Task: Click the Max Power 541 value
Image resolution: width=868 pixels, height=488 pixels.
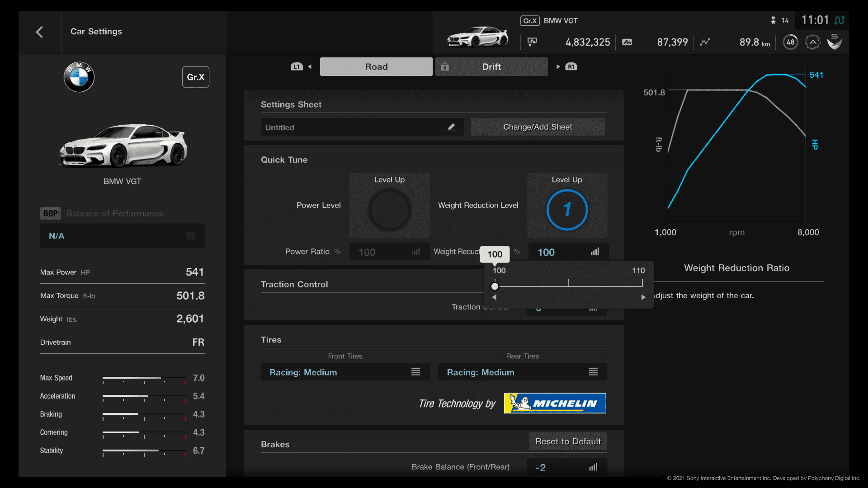Action: point(195,272)
